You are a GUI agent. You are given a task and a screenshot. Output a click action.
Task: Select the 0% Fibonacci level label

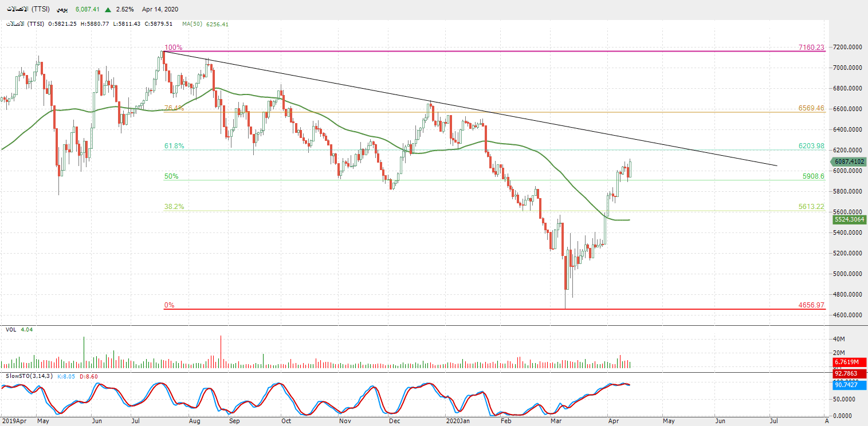(170, 305)
